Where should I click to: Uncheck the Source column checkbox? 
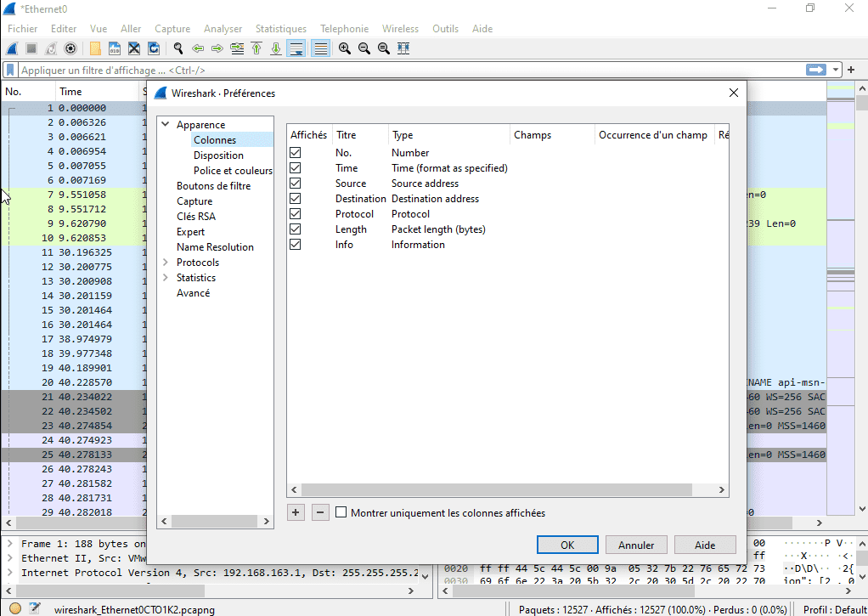tap(295, 184)
